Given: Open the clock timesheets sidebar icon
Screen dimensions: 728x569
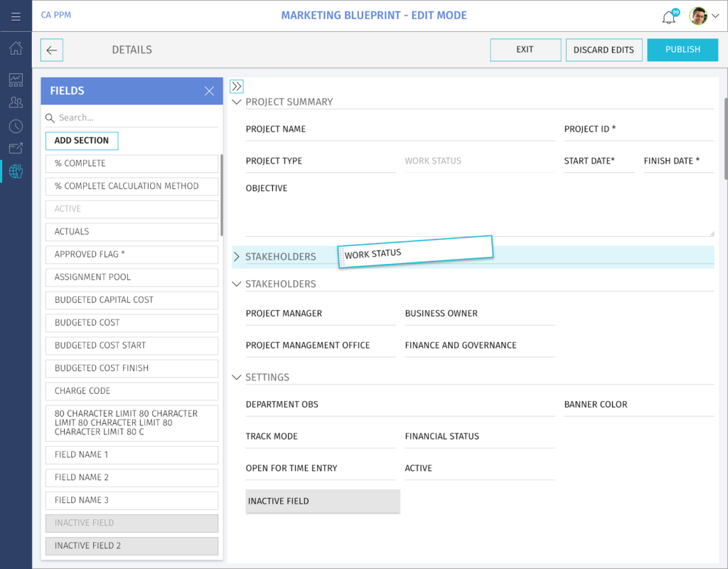Looking at the screenshot, I should pos(16,126).
